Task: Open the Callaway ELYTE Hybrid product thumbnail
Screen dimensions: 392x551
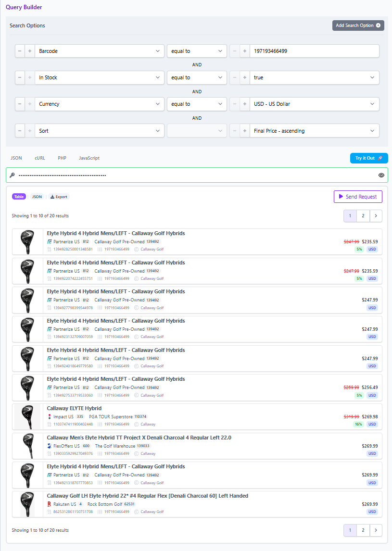Action: pos(27,416)
